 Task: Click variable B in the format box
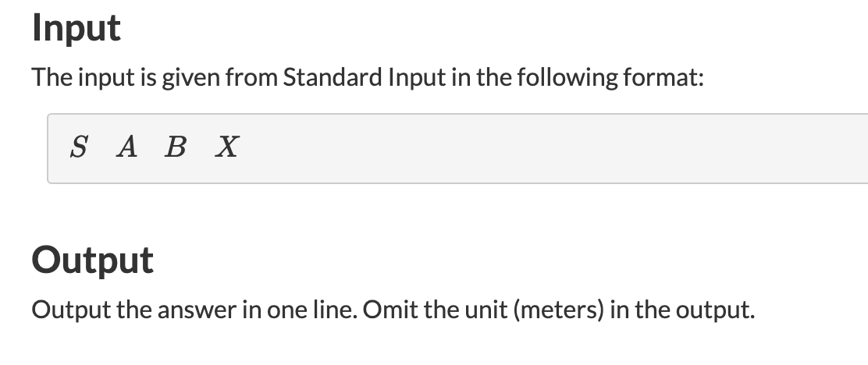(x=176, y=147)
